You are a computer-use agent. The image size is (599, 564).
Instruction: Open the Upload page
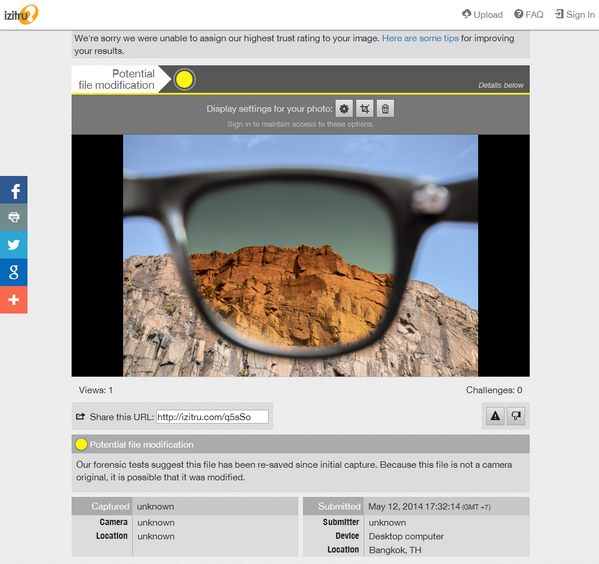coord(482,15)
